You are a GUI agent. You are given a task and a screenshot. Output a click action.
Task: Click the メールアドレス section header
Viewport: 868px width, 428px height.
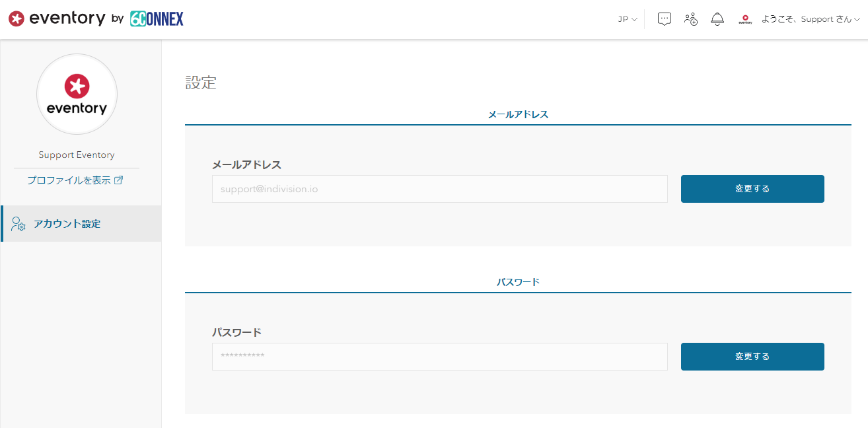pos(518,114)
